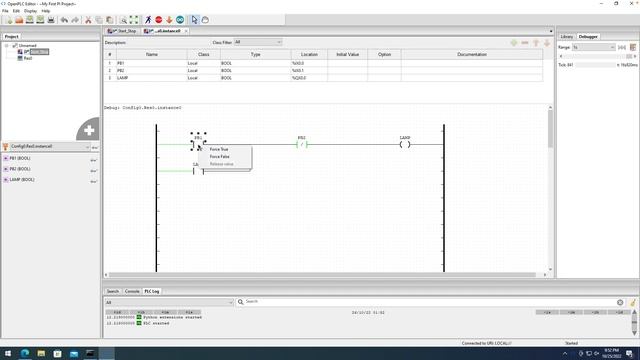This screenshot has height=360, width=640.
Task: Click the Print toolbar icon
Action: pos(51,20)
